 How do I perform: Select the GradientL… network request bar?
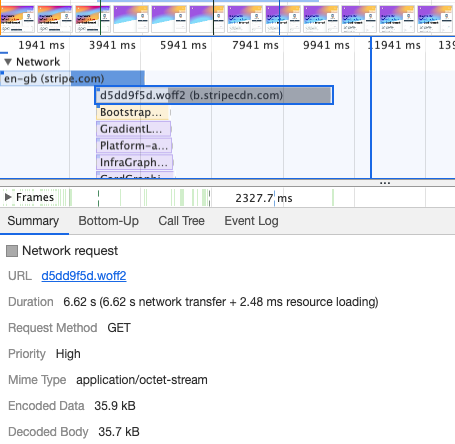tap(134, 129)
